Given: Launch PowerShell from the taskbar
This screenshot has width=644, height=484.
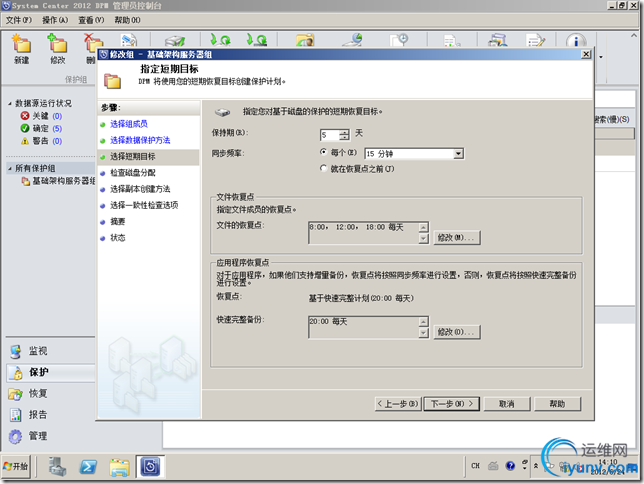Looking at the screenshot, I should [x=88, y=467].
